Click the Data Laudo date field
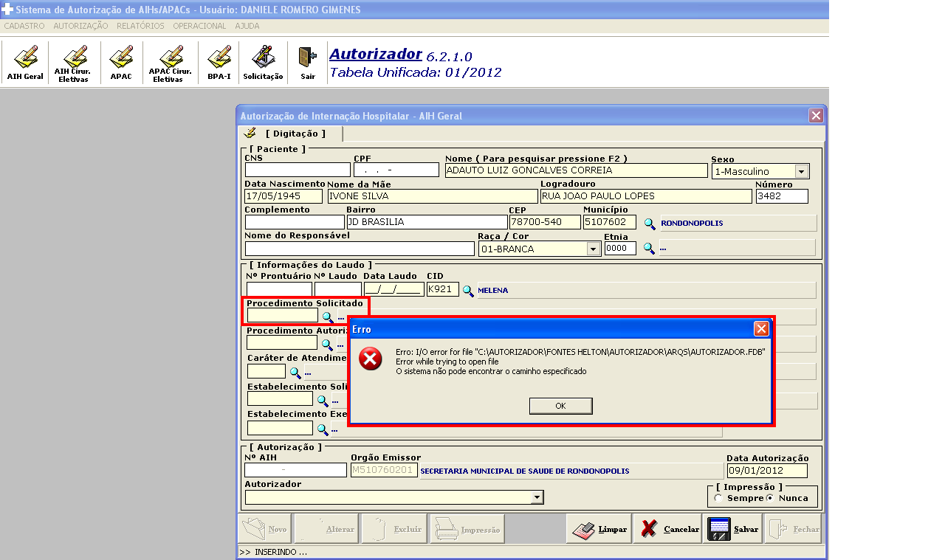The height and width of the screenshot is (560, 945). (394, 289)
